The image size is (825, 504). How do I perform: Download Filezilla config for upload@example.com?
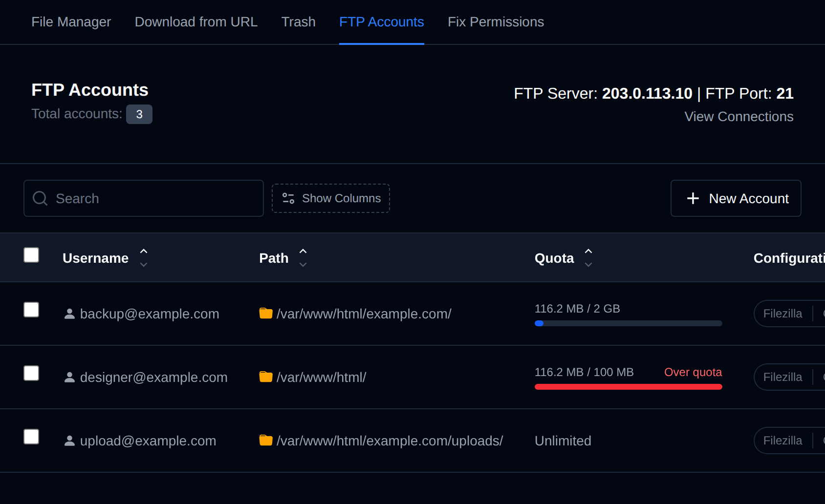pyautogui.click(x=782, y=441)
